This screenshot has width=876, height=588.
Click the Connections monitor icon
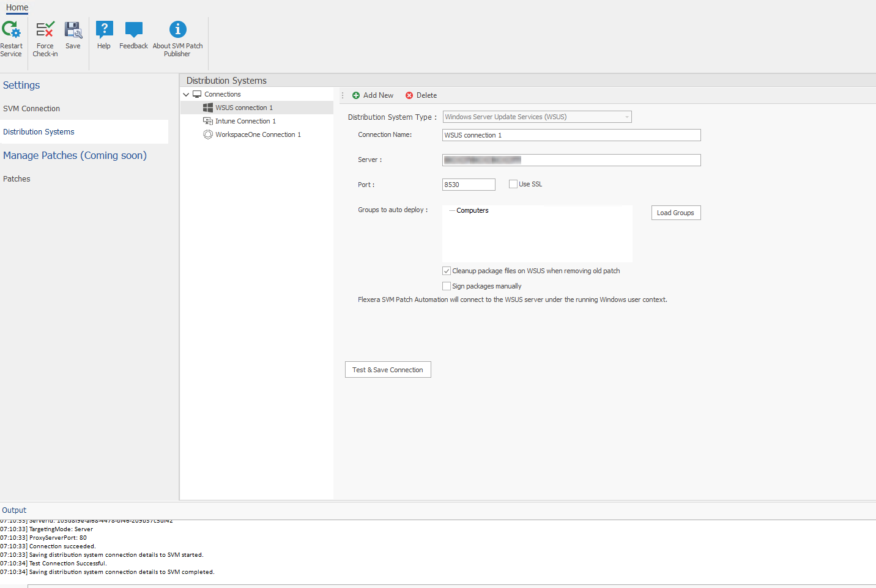(x=197, y=94)
